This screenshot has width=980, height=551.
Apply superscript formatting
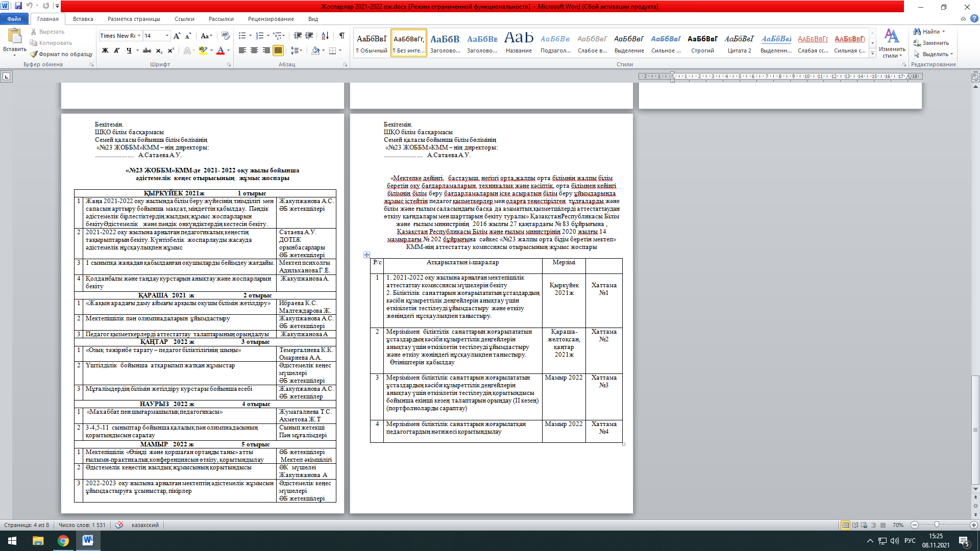pos(171,51)
